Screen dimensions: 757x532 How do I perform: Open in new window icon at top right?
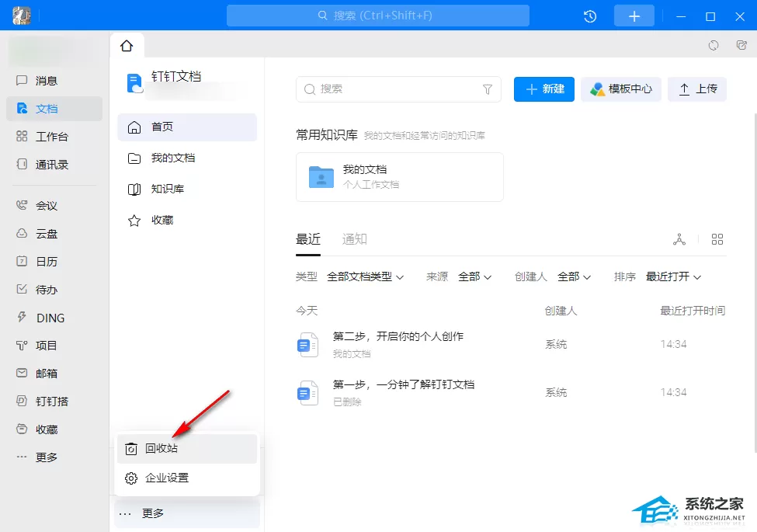(x=741, y=45)
